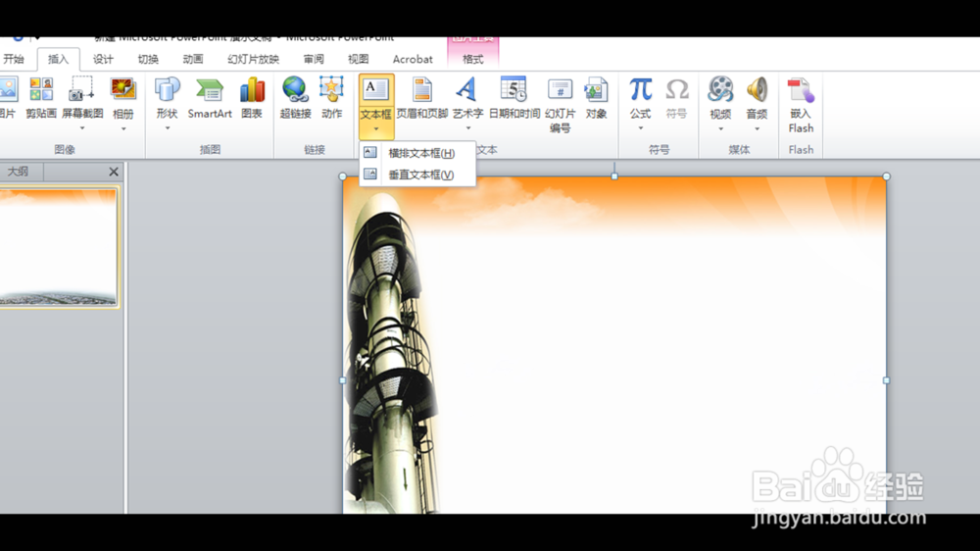The height and width of the screenshot is (551, 980).
Task: Open the 格式 format tab
Action: tap(473, 59)
